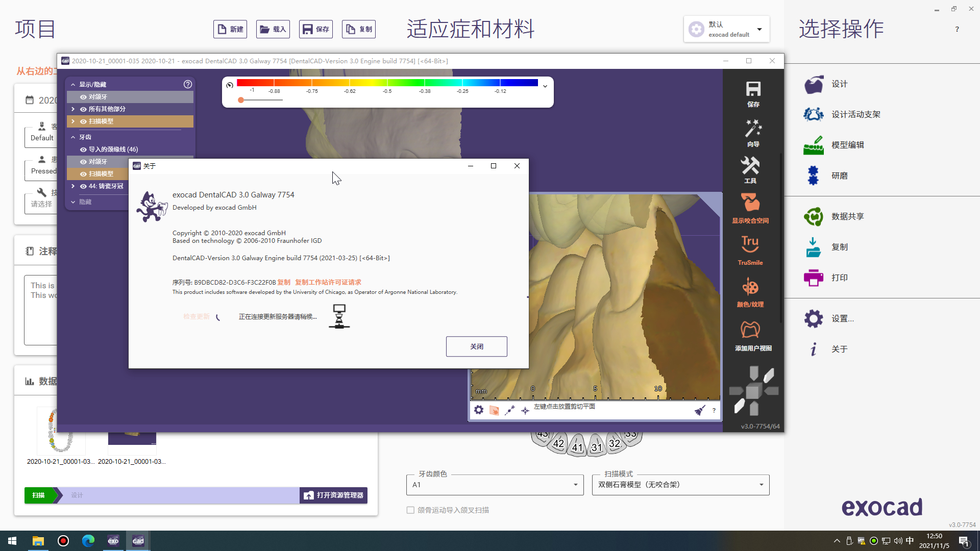Collapse the 牙齿 section
The image size is (980, 551).
coord(73,137)
